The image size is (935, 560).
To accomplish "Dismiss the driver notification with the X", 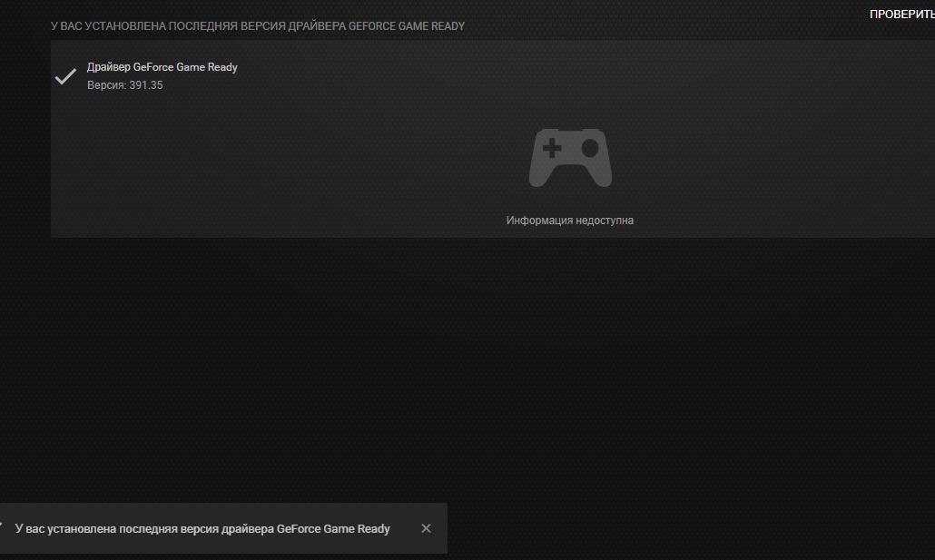I will pos(426,528).
